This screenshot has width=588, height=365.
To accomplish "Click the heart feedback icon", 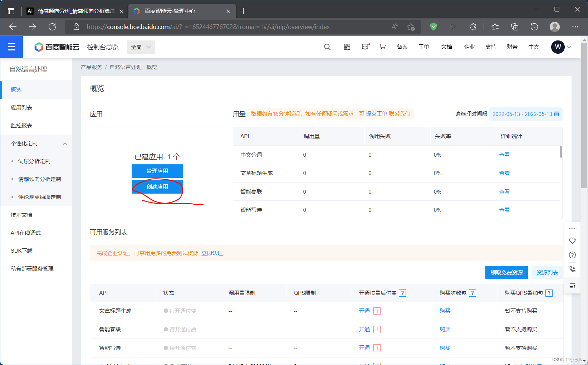I will click(x=573, y=241).
